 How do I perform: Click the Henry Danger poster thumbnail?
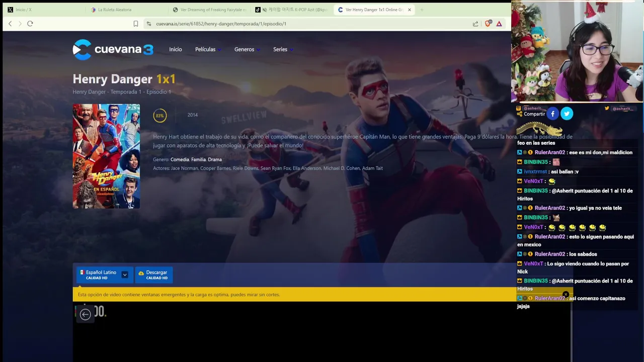click(106, 156)
